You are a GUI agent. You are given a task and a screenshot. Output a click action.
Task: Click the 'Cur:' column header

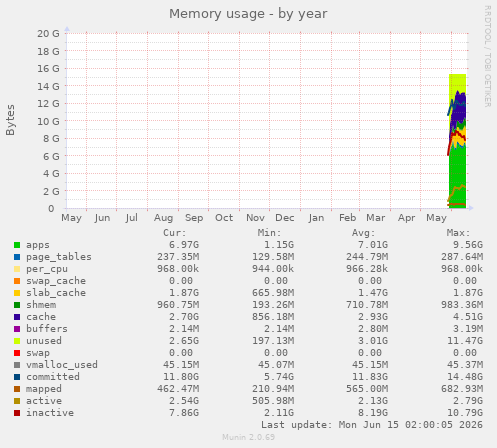click(x=175, y=233)
